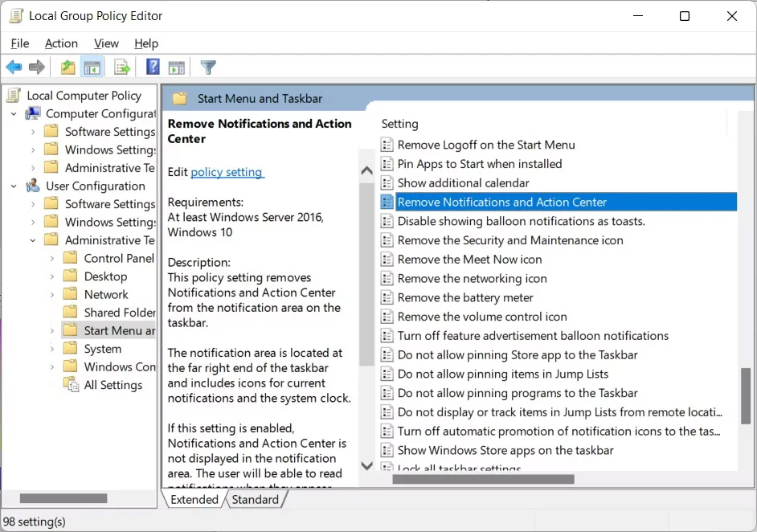This screenshot has width=757, height=532.
Task: Switch to the Standard tab
Action: point(255,499)
